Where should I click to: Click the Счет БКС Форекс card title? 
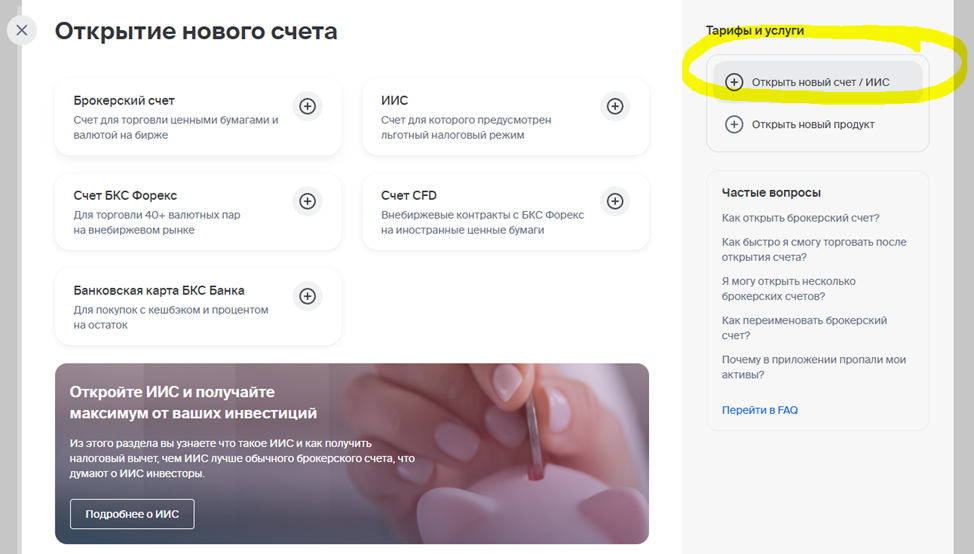point(125,196)
